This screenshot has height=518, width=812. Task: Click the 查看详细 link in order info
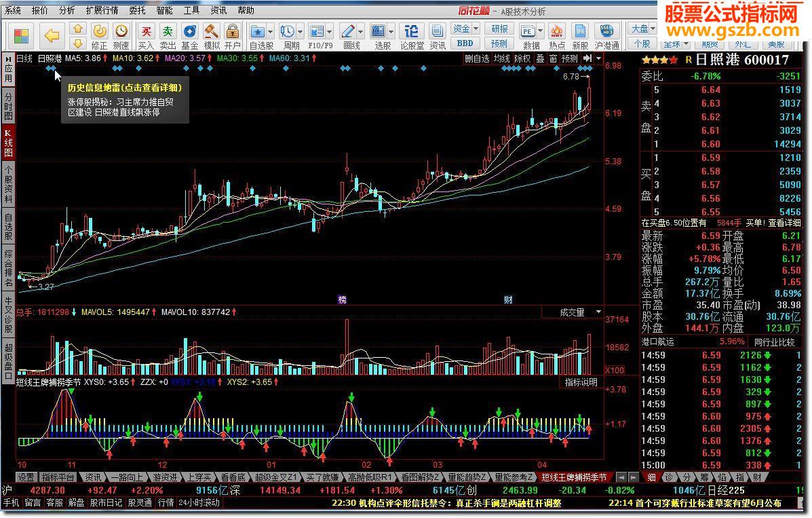784,223
